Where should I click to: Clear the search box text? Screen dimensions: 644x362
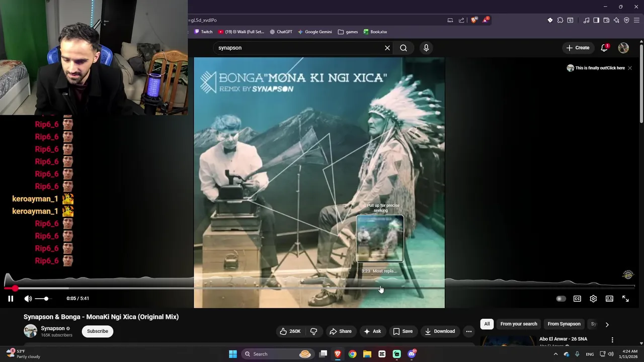click(387, 48)
